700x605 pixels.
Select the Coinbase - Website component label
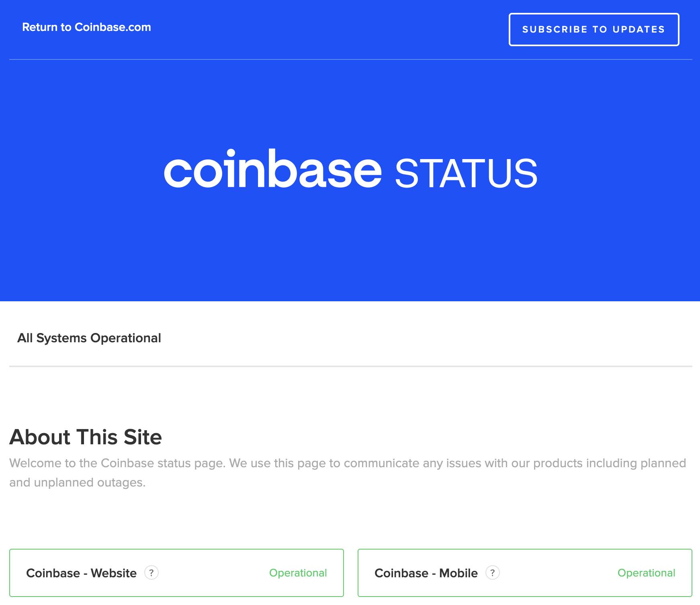(x=81, y=573)
